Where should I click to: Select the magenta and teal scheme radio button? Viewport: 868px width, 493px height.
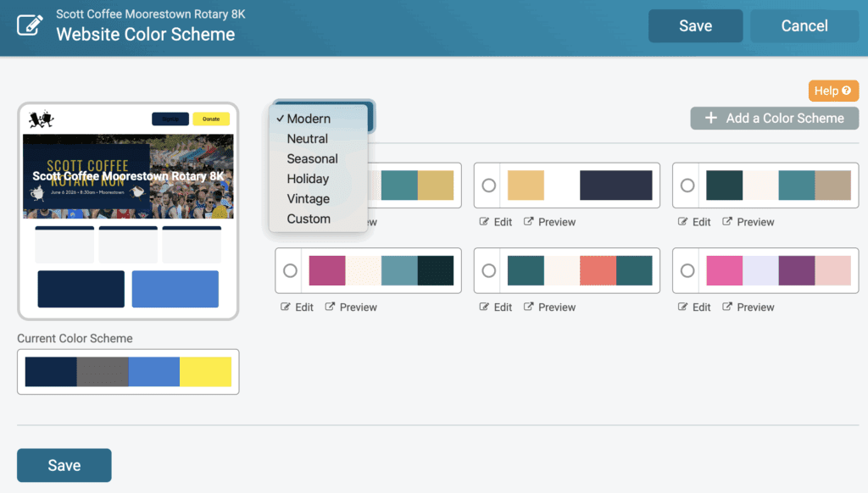pyautogui.click(x=290, y=271)
